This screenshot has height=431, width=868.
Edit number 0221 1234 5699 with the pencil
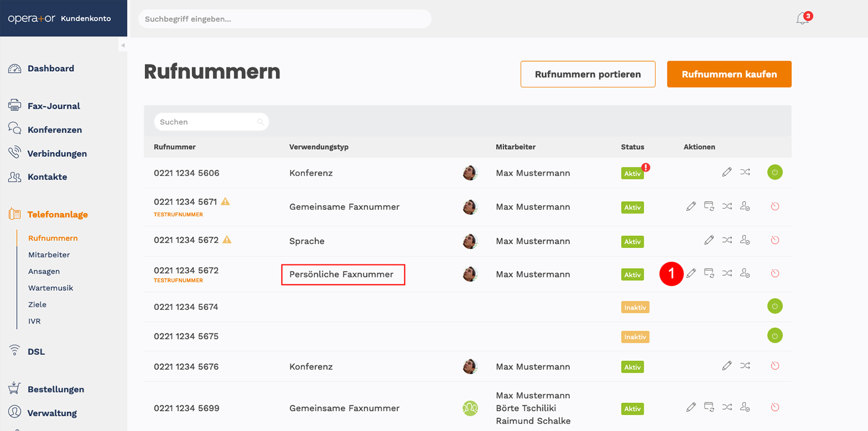point(691,407)
